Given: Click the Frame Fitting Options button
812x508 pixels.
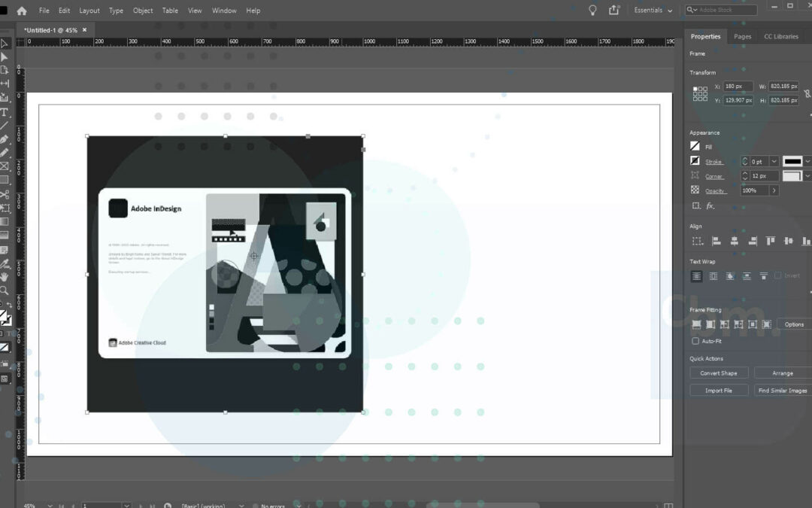Looking at the screenshot, I should (794, 324).
